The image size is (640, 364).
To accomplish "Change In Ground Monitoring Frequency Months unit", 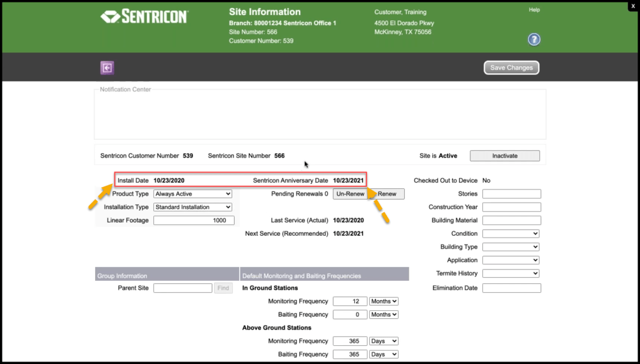I will pyautogui.click(x=383, y=301).
